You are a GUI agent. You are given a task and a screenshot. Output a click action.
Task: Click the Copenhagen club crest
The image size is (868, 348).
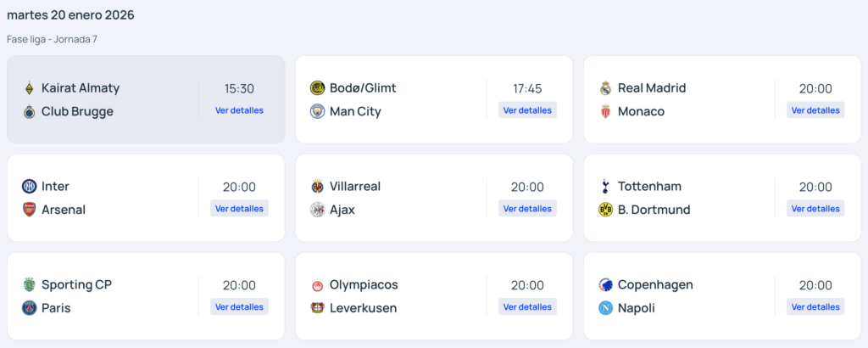[x=606, y=285]
